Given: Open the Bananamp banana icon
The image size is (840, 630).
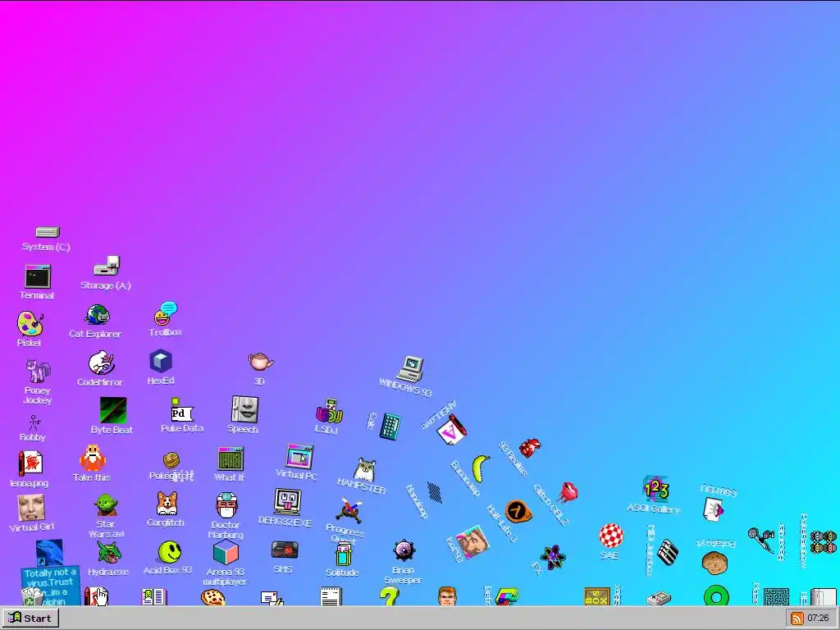Looking at the screenshot, I should coord(481,468).
